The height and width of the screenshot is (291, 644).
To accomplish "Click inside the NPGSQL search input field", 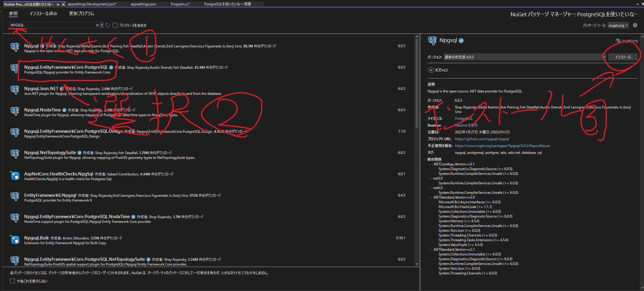I will (53, 25).
